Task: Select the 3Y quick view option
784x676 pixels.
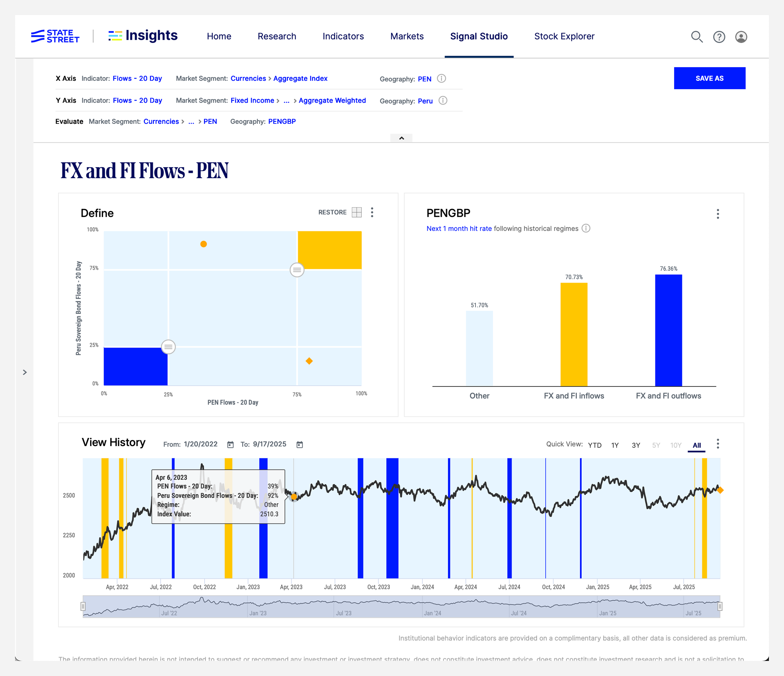Action: pos(636,445)
